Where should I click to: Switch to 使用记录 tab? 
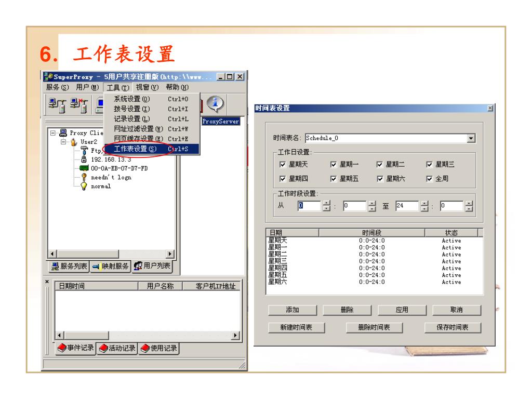click(158, 348)
